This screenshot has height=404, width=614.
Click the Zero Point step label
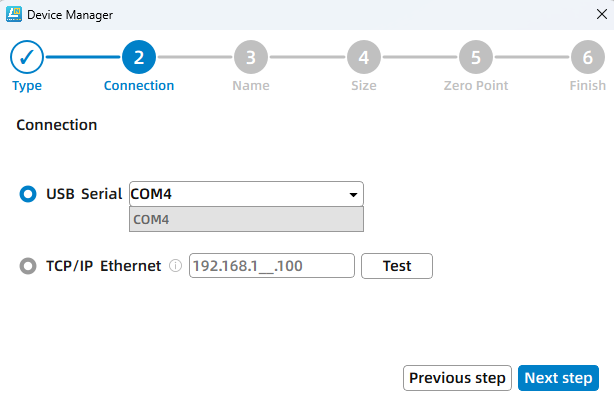click(476, 86)
